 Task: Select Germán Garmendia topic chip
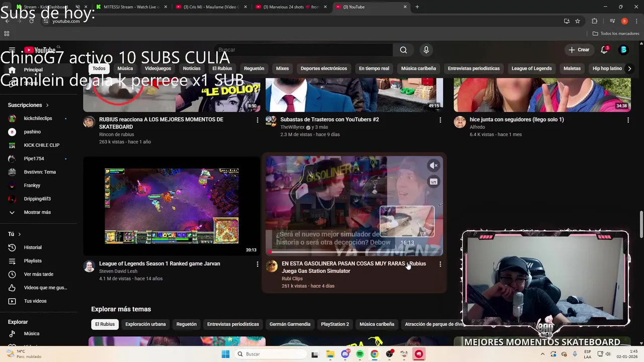click(x=290, y=324)
